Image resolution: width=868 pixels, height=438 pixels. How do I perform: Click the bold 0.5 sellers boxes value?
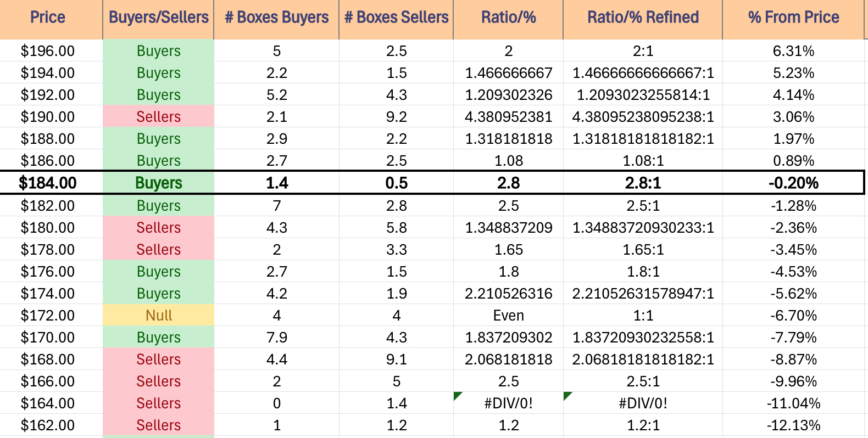tap(396, 183)
